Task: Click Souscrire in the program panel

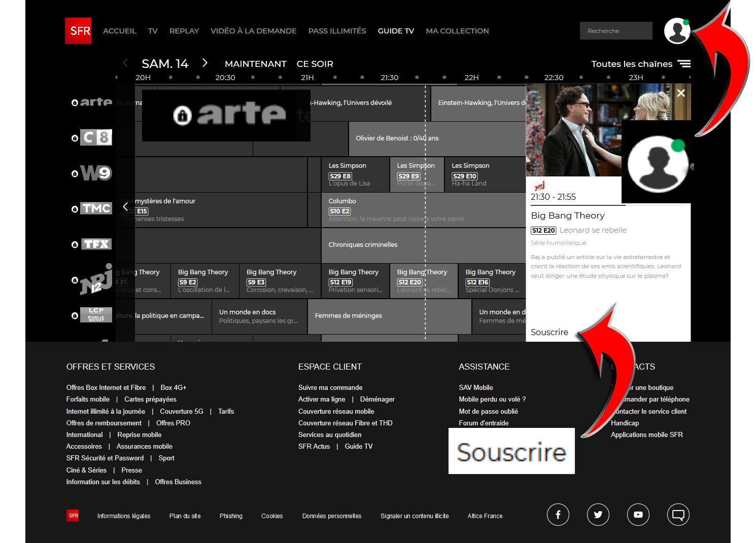Action: coord(549,332)
